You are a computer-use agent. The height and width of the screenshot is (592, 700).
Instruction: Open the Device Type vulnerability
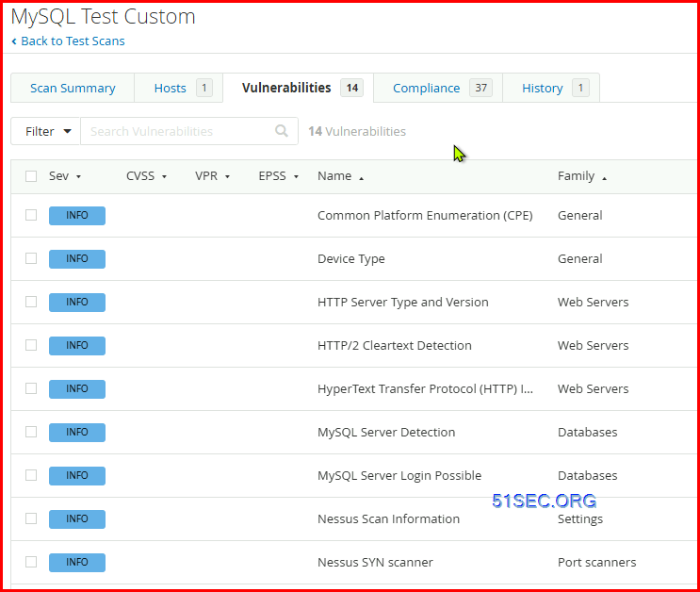[x=350, y=258]
